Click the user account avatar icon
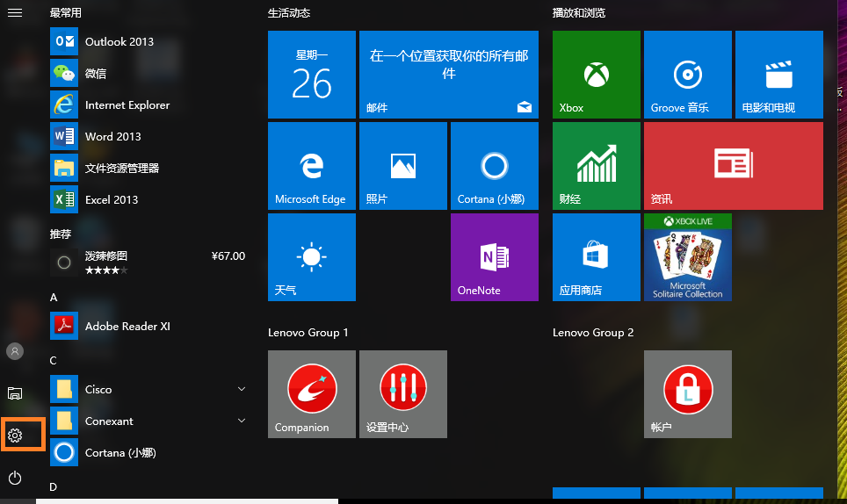Image resolution: width=847 pixels, height=504 pixels. pyautogui.click(x=15, y=351)
